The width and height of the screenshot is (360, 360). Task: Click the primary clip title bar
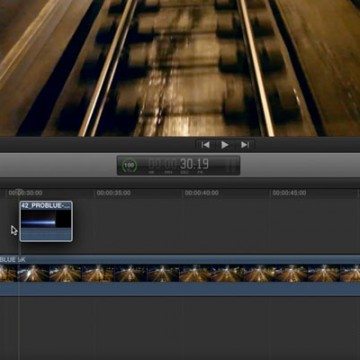point(180,260)
